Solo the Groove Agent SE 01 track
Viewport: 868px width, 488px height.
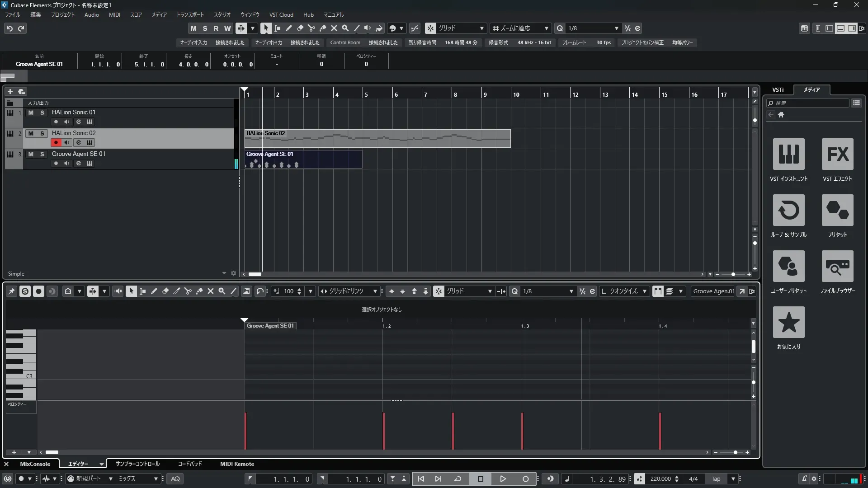click(x=42, y=154)
